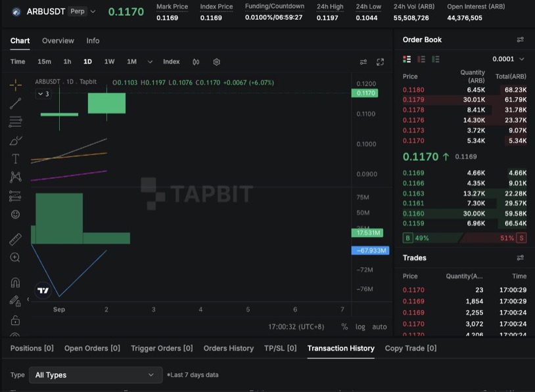The image size is (535, 392).
Task: Open the All Types dropdown
Action: tap(95, 375)
